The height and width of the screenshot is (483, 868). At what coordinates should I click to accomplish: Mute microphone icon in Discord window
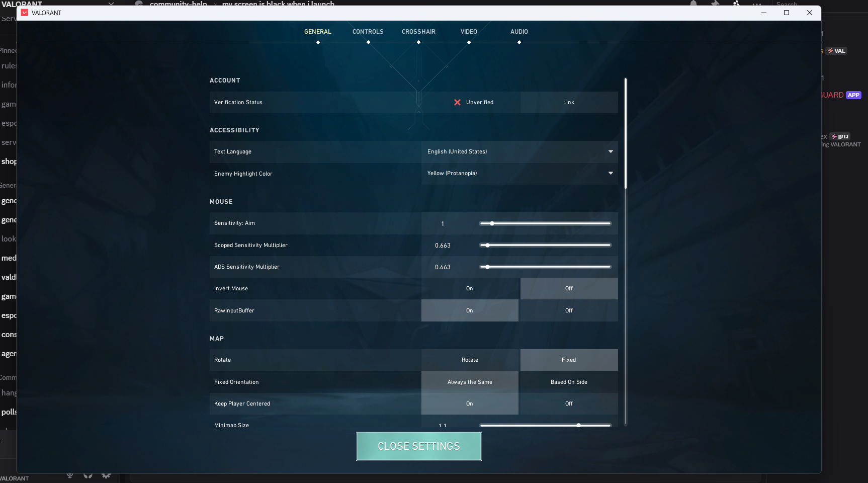click(70, 475)
